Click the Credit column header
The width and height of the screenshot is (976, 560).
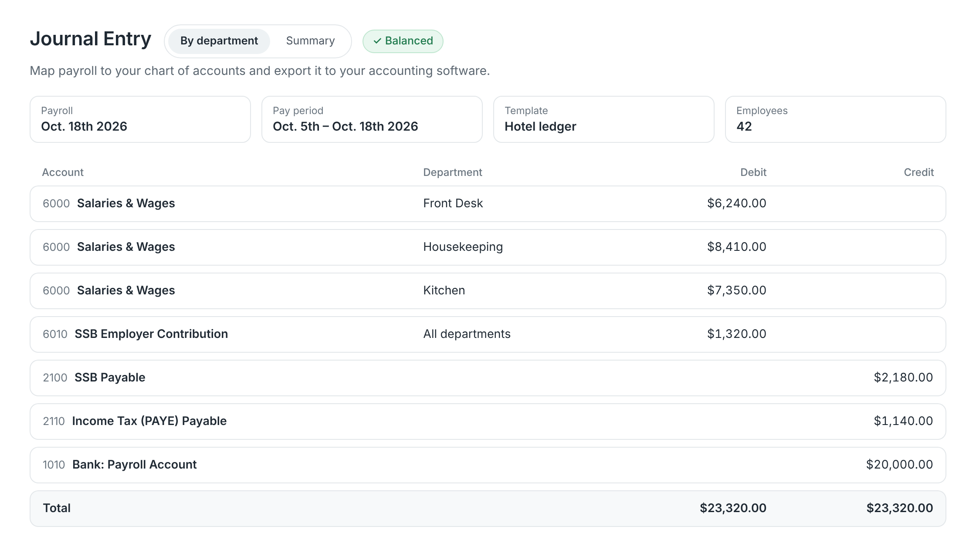(x=919, y=172)
